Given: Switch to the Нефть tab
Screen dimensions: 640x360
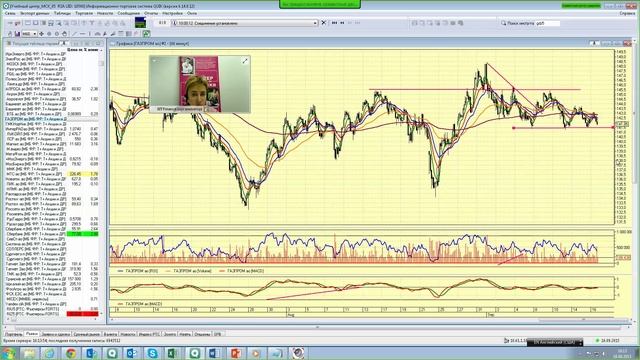Looking at the screenshot, I should [185, 334].
